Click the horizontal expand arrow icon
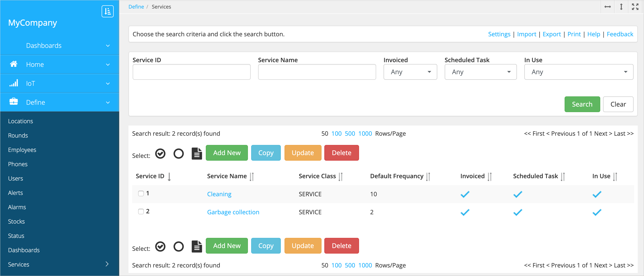The width and height of the screenshot is (644, 276). [607, 7]
